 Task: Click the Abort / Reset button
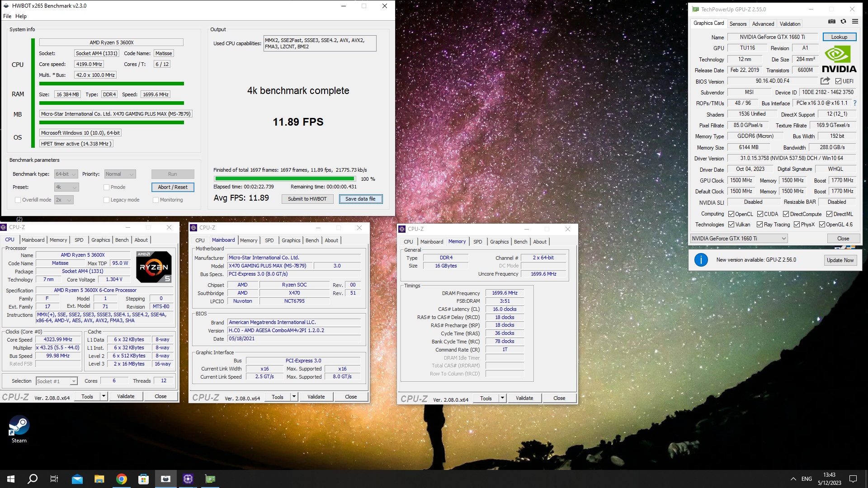(173, 187)
